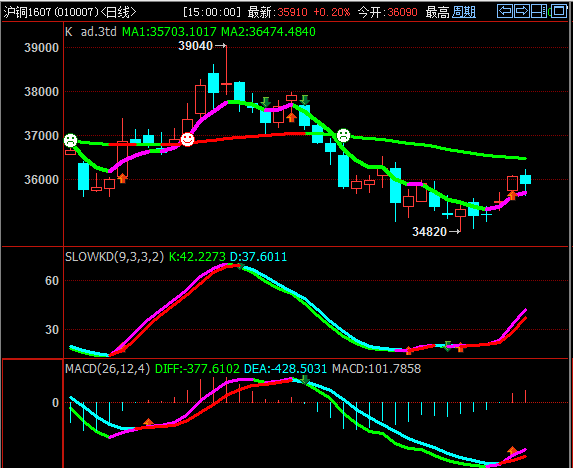Click green down arrow at SLOWKD peak
Image resolution: width=573 pixels, height=468 pixels.
[x=240, y=266]
